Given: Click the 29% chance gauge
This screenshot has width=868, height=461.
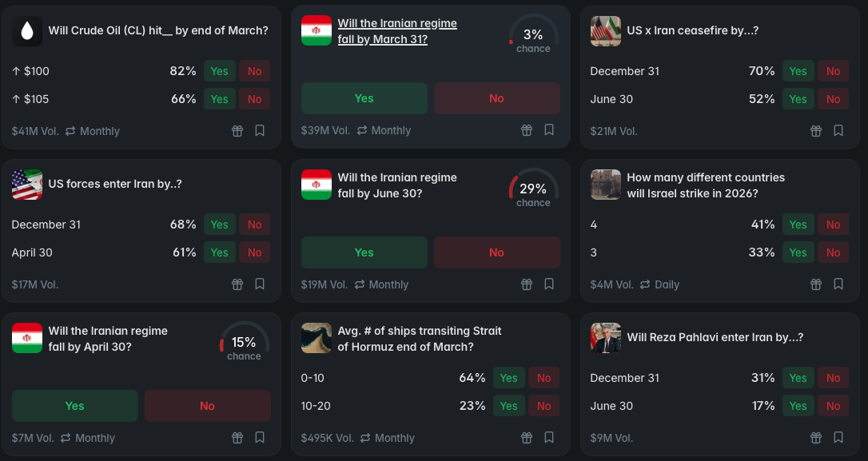Looking at the screenshot, I should 533,192.
